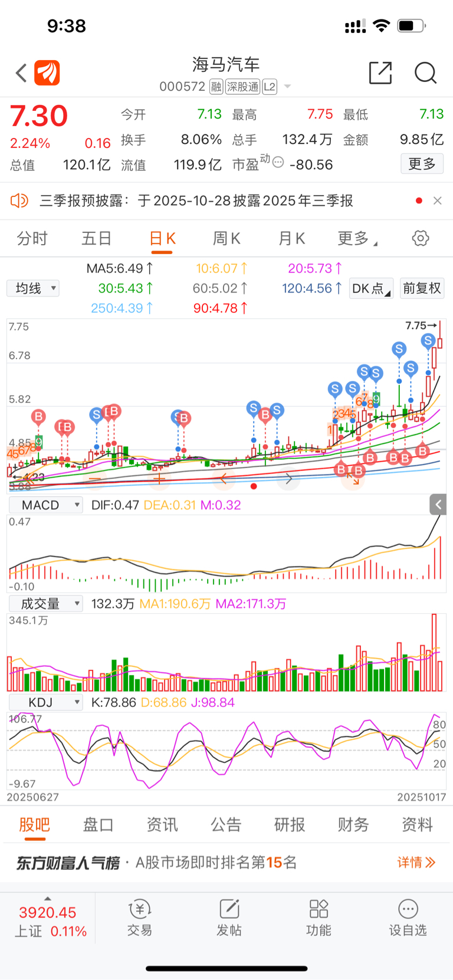This screenshot has width=453, height=980.
Task: Tap the right arrow chart navigation circle
Action: point(288,479)
